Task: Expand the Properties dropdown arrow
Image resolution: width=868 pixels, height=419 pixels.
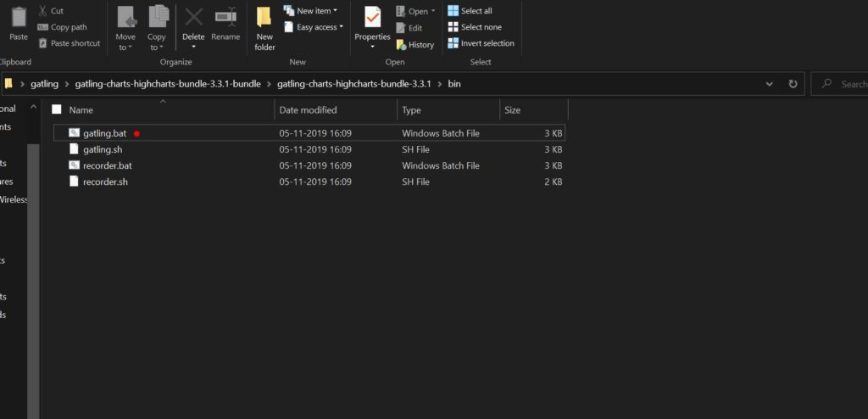Action: (373, 47)
